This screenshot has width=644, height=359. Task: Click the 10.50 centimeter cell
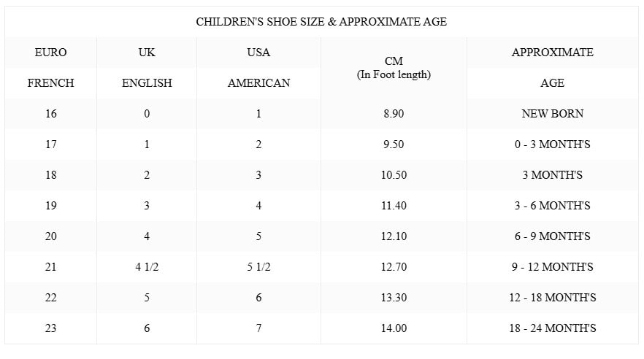click(x=394, y=175)
